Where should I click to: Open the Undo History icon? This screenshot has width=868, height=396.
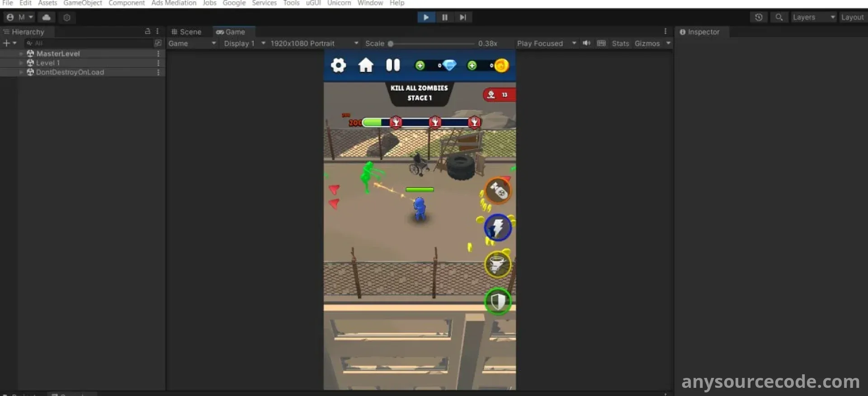tap(759, 17)
